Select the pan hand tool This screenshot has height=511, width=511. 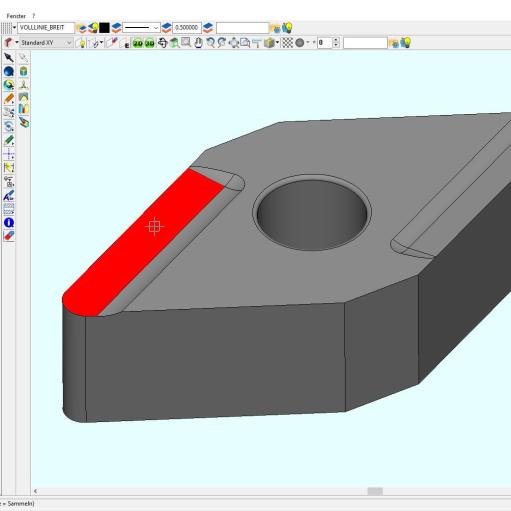(x=198, y=43)
